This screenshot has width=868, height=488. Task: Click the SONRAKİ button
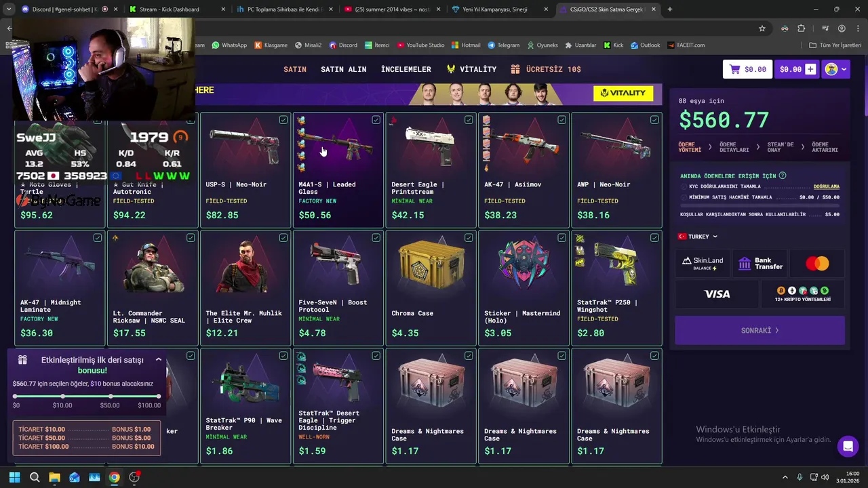click(x=759, y=330)
